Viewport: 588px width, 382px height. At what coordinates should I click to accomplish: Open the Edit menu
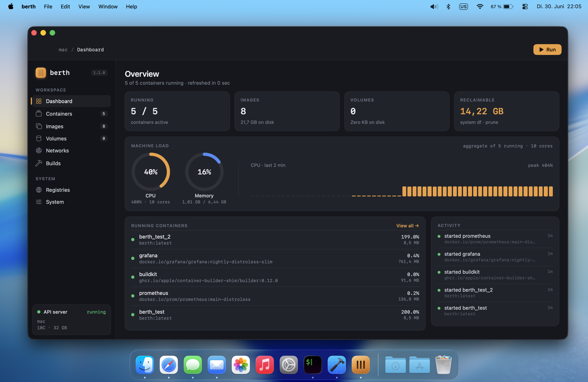[x=65, y=7]
